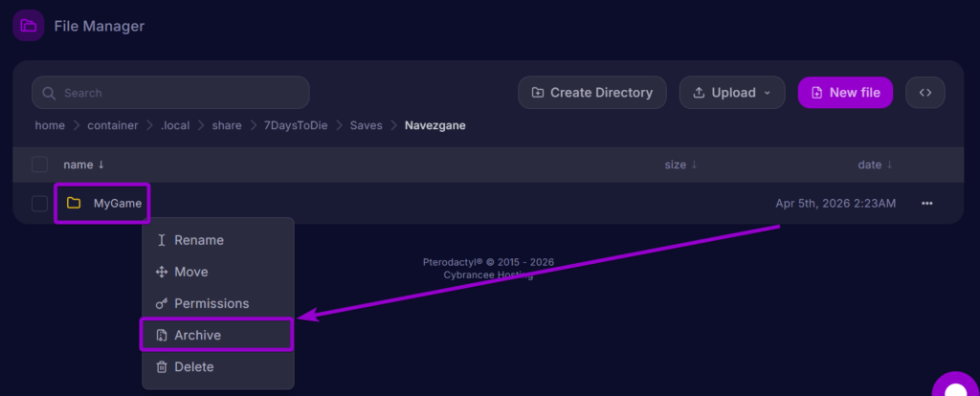Go to the Saves breadcrumb

(367, 125)
